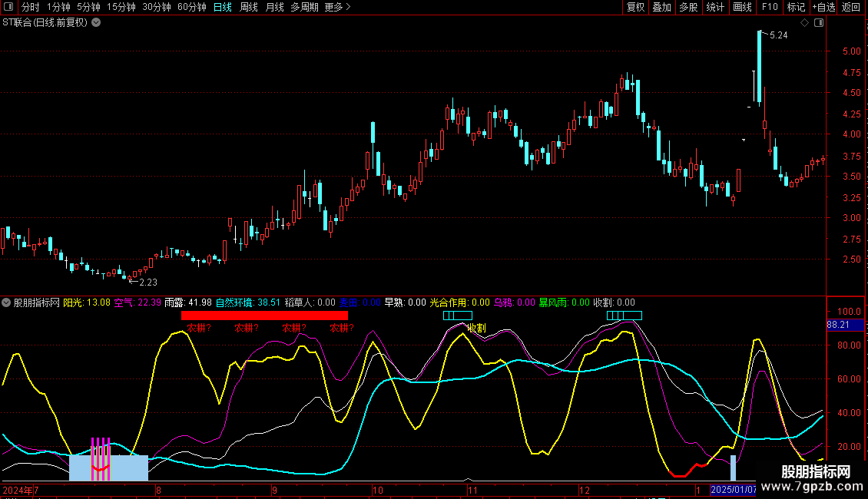Viewport: 868px width, 499px height.
Task: Switch to 月线 monthly chart
Action: click(x=274, y=7)
